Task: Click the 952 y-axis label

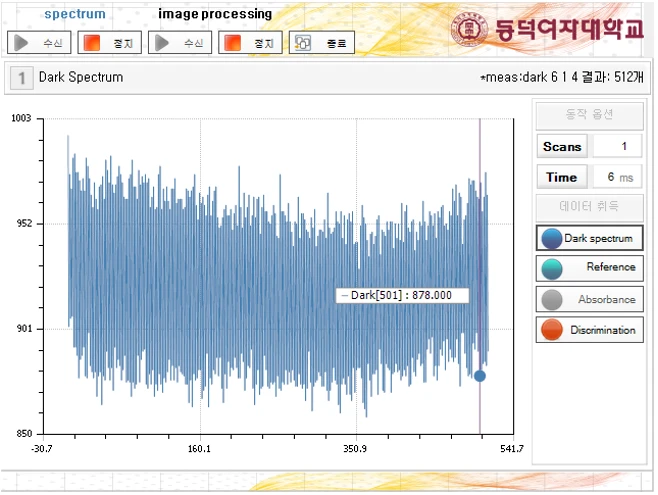Action: pyautogui.click(x=24, y=224)
